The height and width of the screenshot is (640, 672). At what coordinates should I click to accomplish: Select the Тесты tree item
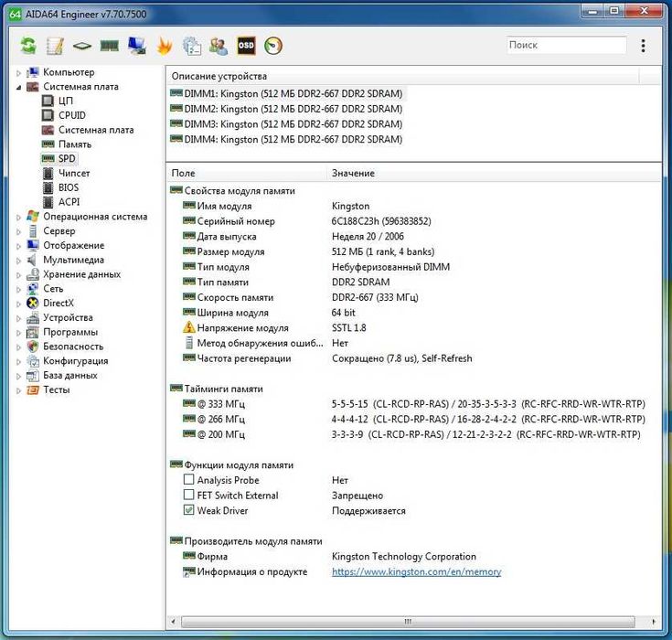pos(56,389)
